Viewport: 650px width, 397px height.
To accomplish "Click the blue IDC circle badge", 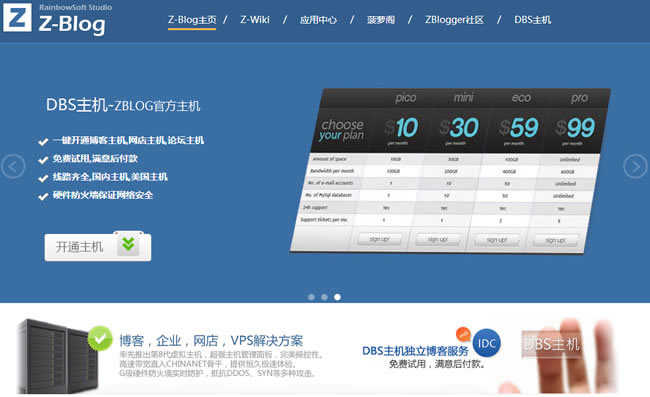I will point(487,343).
